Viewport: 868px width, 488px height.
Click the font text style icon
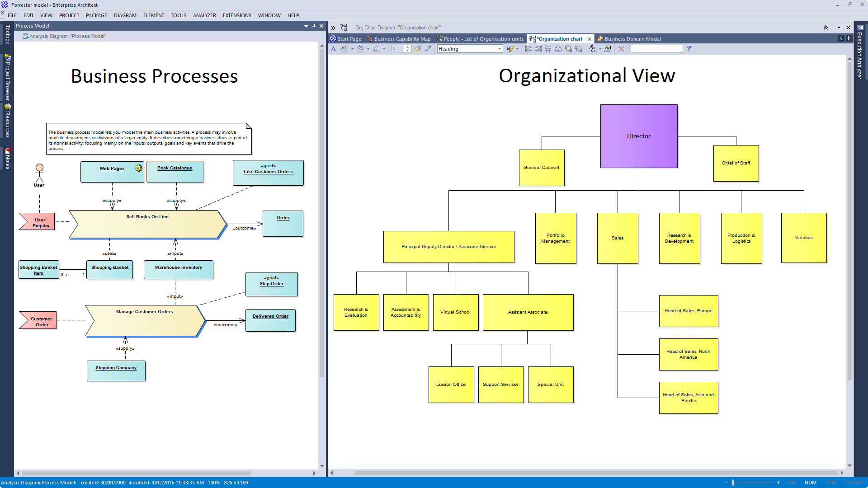pyautogui.click(x=334, y=49)
